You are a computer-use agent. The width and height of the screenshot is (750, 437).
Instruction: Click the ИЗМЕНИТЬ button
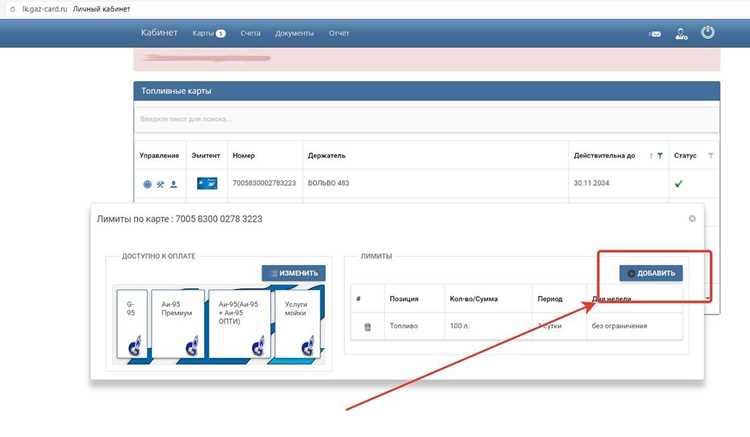click(294, 273)
